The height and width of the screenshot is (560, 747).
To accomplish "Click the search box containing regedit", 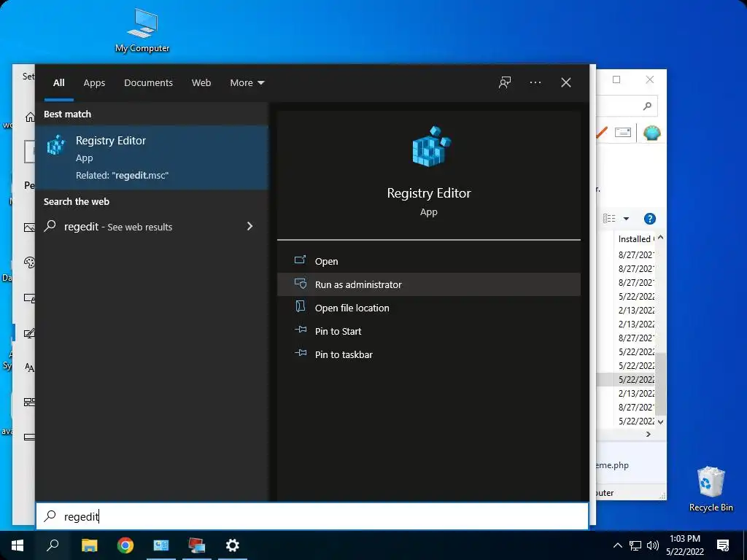I will (312, 516).
